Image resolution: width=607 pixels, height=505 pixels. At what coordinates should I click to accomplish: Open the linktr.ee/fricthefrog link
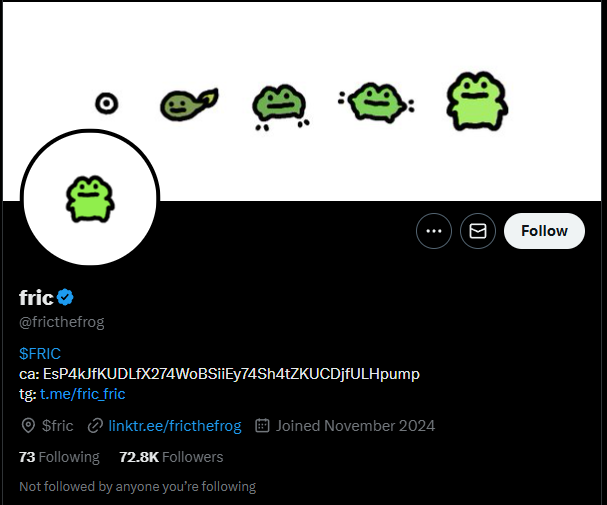click(175, 426)
